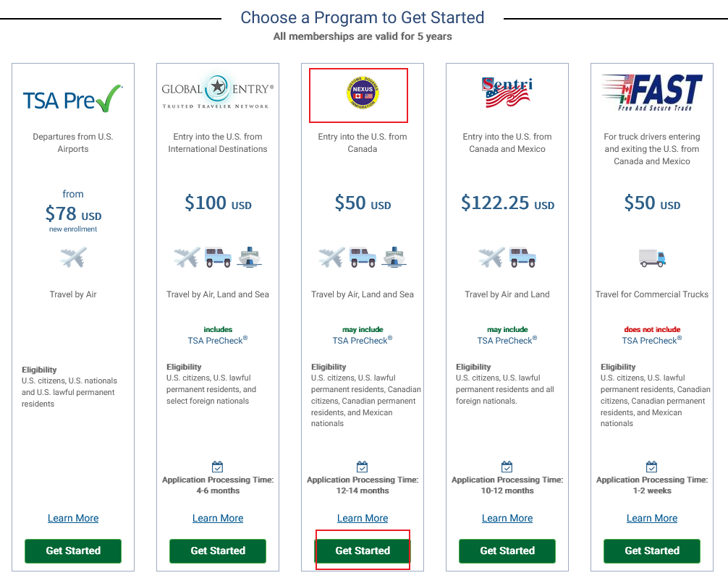The height and width of the screenshot is (578, 728).
Task: Click the truck icon in FAST column
Action: 652,257
